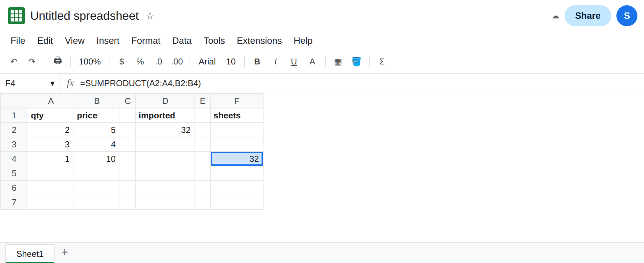
Task: Click the cloud save status icon
Action: pos(555,16)
